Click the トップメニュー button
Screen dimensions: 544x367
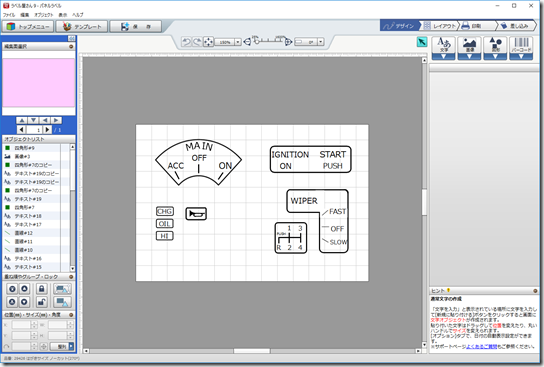click(28, 27)
